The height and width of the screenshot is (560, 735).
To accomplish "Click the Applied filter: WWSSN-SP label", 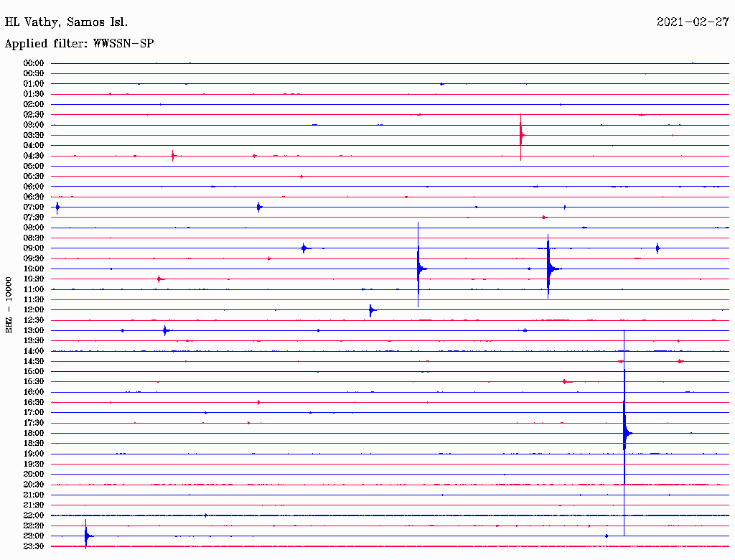I will point(79,44).
